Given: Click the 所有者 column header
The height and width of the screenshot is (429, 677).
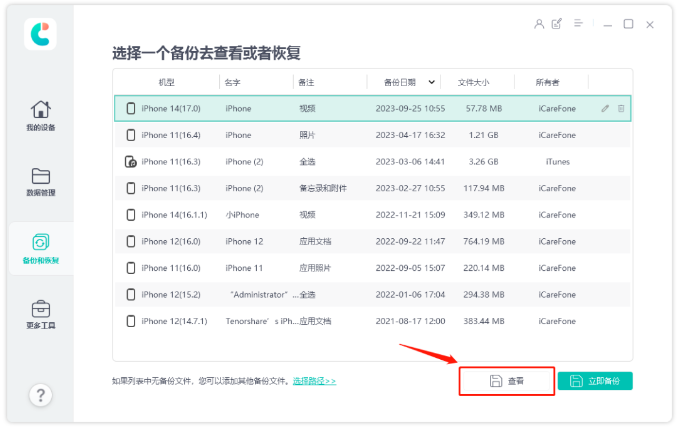Looking at the screenshot, I should [547, 82].
